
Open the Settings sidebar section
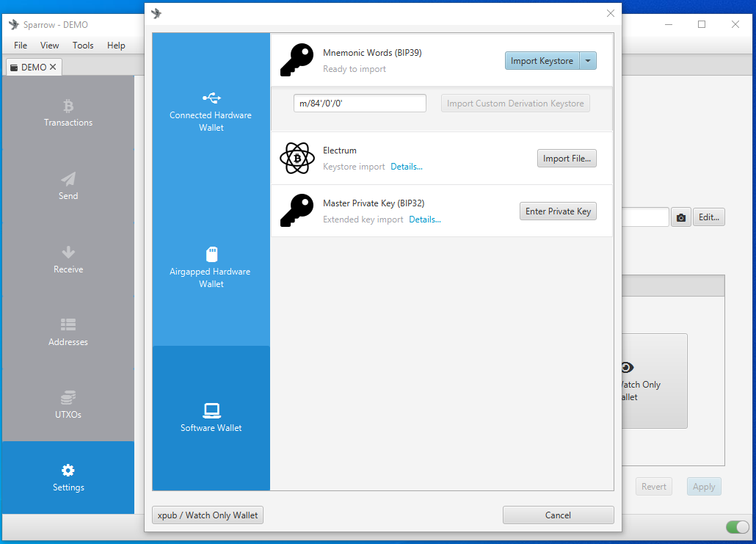[68, 477]
